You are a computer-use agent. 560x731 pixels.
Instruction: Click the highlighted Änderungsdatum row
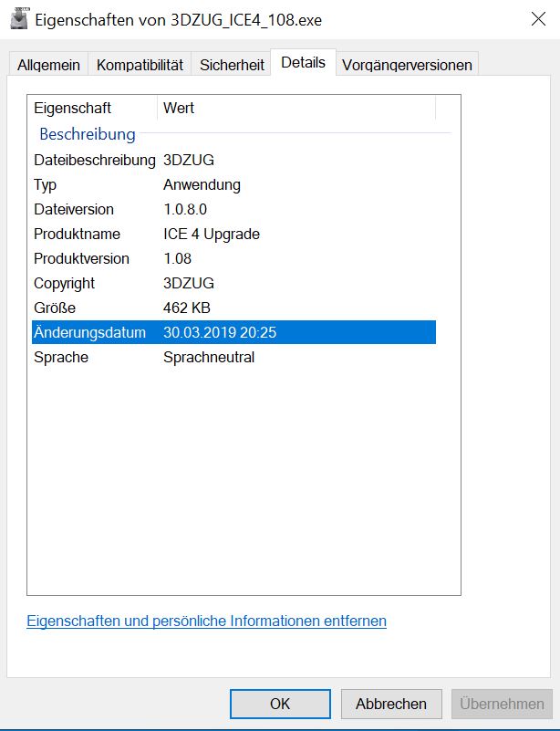pos(233,332)
